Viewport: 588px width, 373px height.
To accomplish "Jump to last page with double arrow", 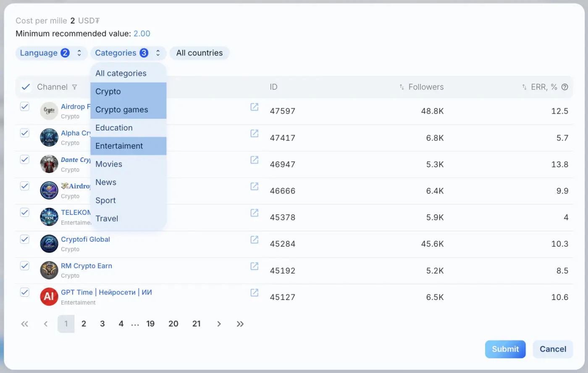I will (240, 324).
